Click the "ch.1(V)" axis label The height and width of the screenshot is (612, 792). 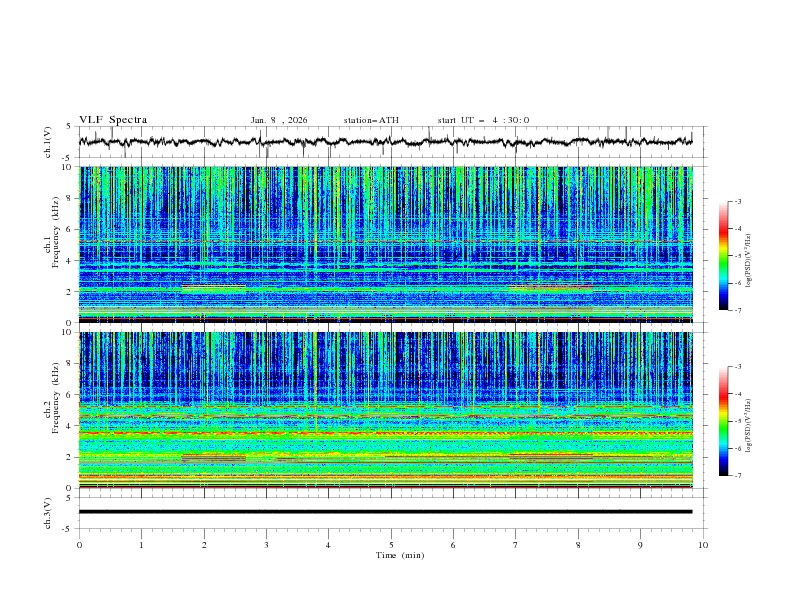[x=48, y=142]
